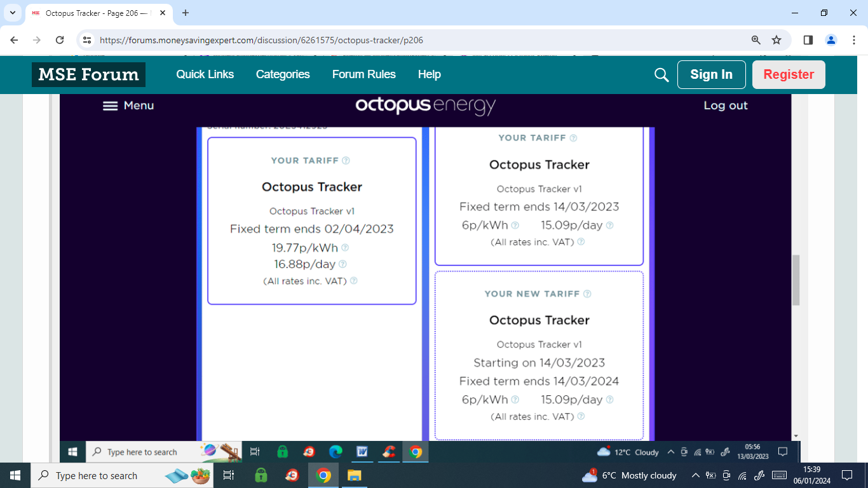Click the '19.77p/kWh' rate text
This screenshot has width=868, height=488.
[305, 248]
